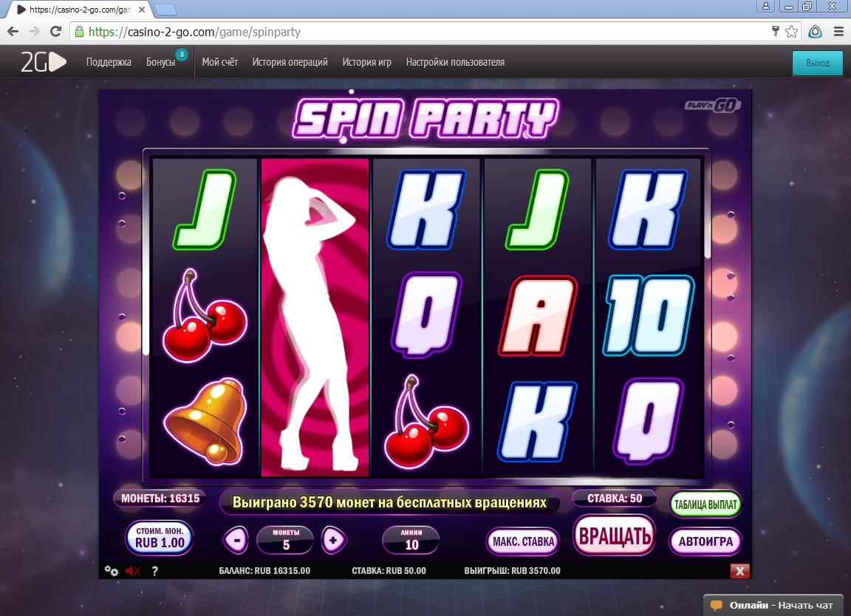Open the Chrome hamburger menu
The width and height of the screenshot is (851, 616).
pos(838,32)
